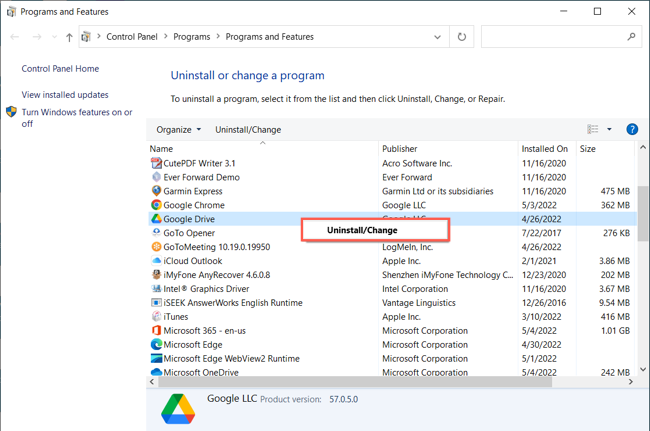Click Turn Windows features on or off
The width and height of the screenshot is (650, 431).
[x=76, y=118]
